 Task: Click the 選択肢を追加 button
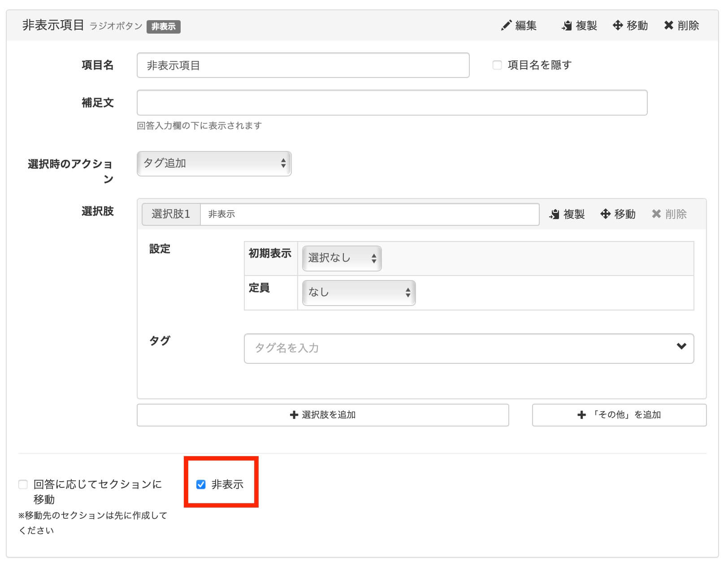point(323,415)
